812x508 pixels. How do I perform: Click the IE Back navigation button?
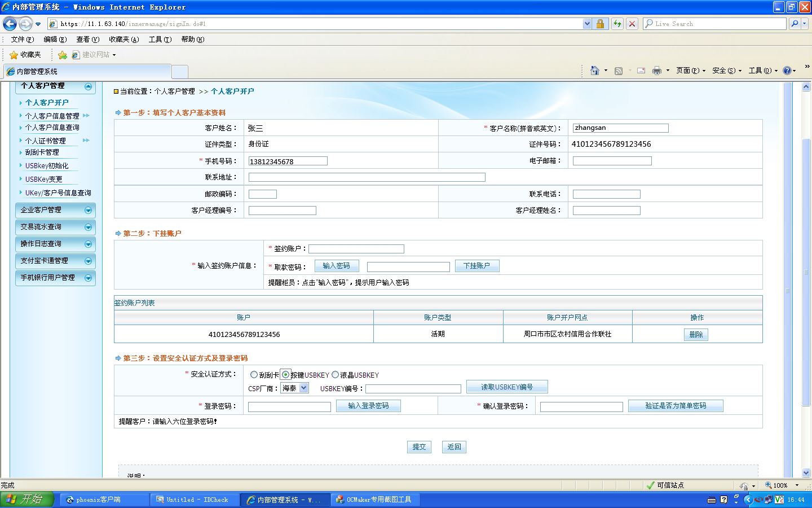click(x=10, y=24)
